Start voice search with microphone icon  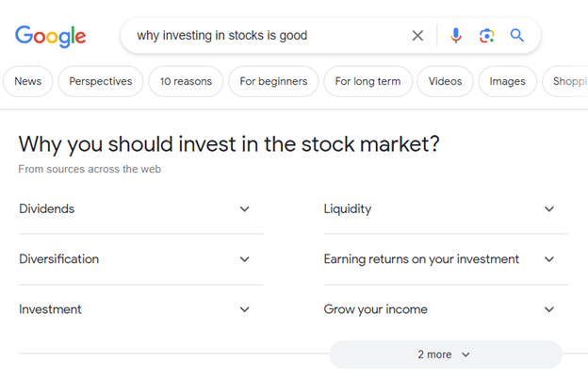click(456, 36)
